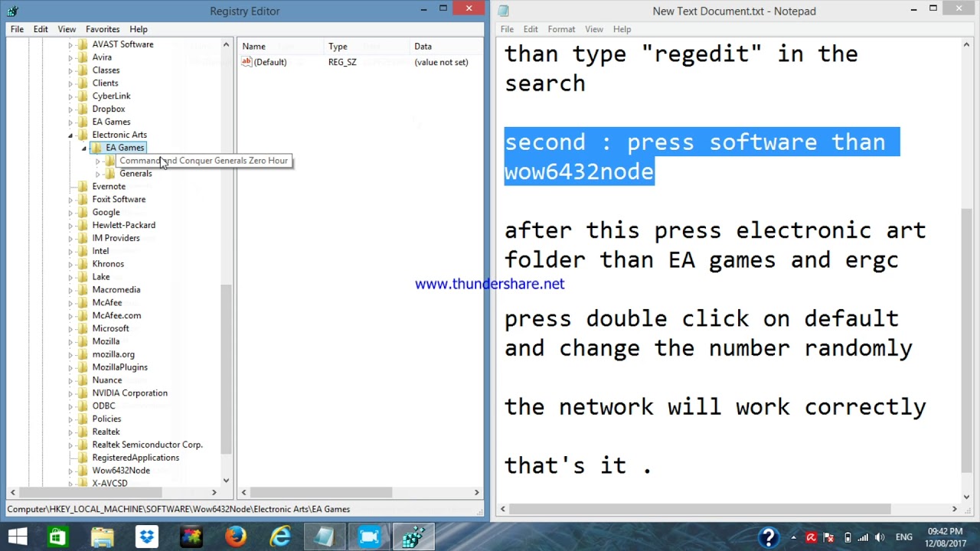Expand the Google key

click(x=70, y=213)
